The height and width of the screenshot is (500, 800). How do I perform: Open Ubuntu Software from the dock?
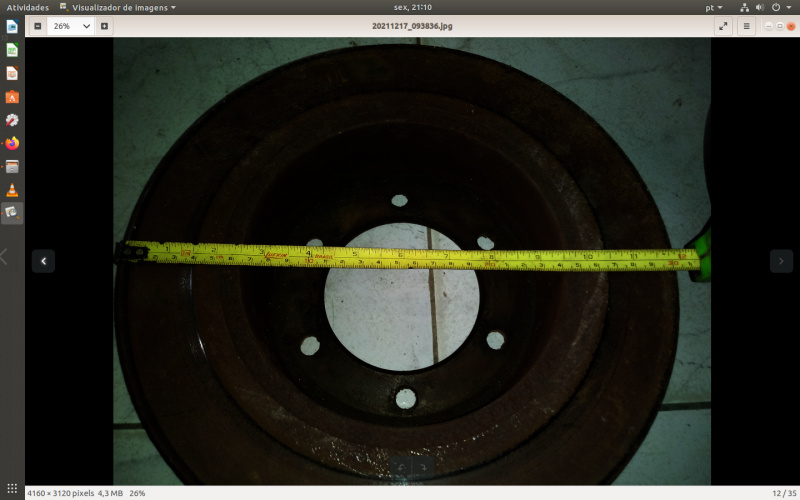pos(12,97)
